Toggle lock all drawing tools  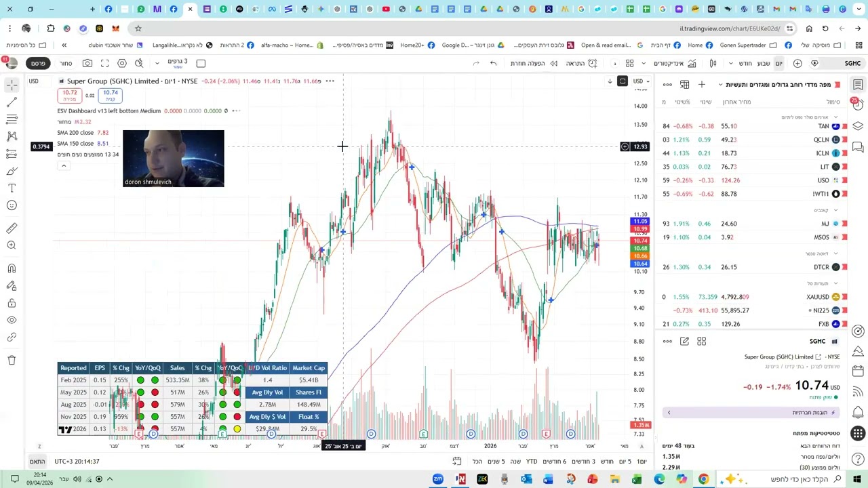click(12, 303)
